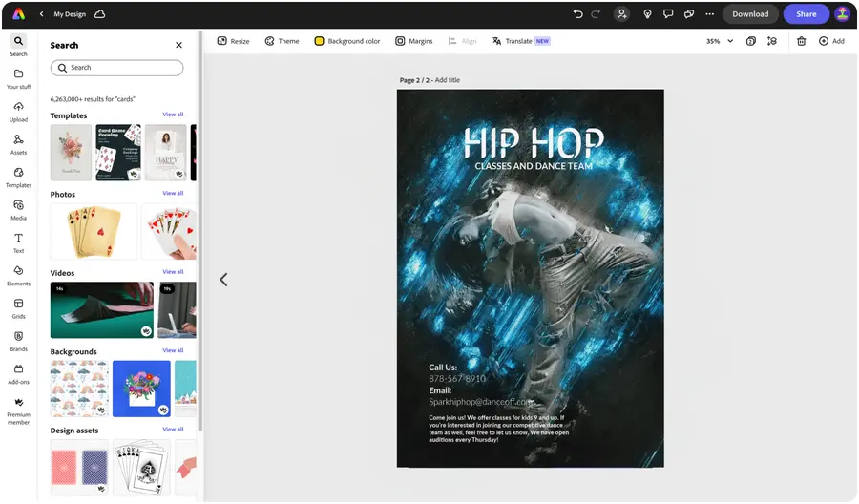This screenshot has width=859, height=504.
Task: Open the more options ellipsis menu
Action: click(709, 14)
